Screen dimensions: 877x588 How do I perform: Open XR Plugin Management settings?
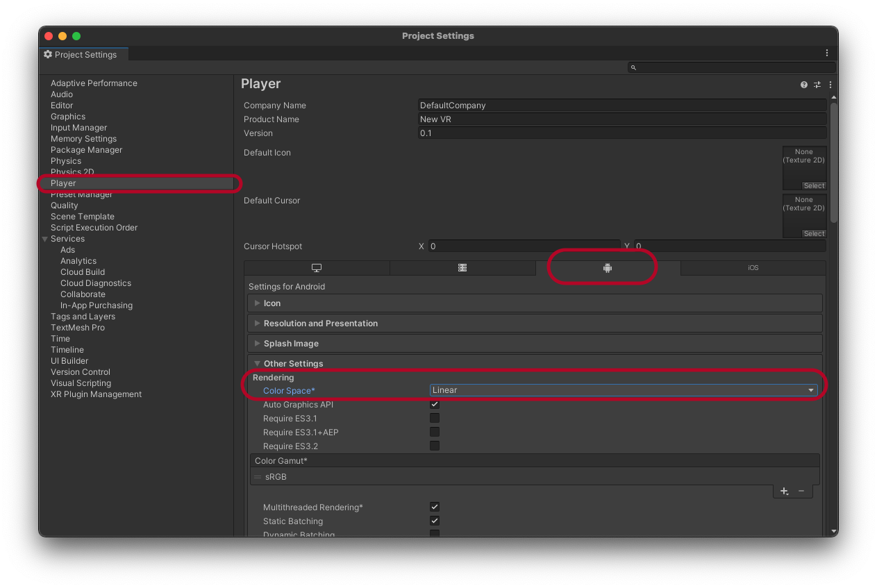(96, 394)
